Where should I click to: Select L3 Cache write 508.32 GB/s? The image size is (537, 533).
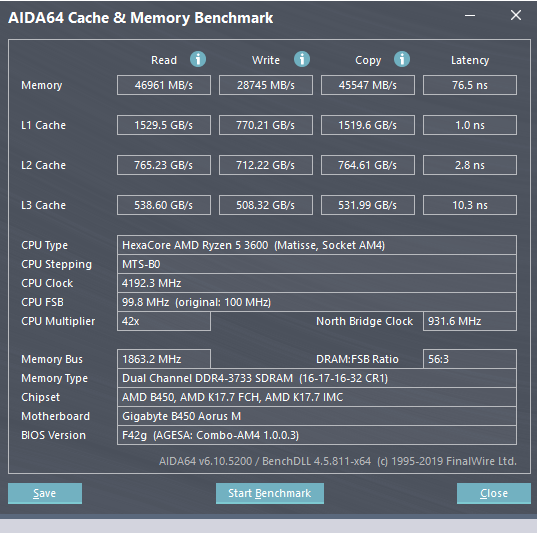[266, 205]
